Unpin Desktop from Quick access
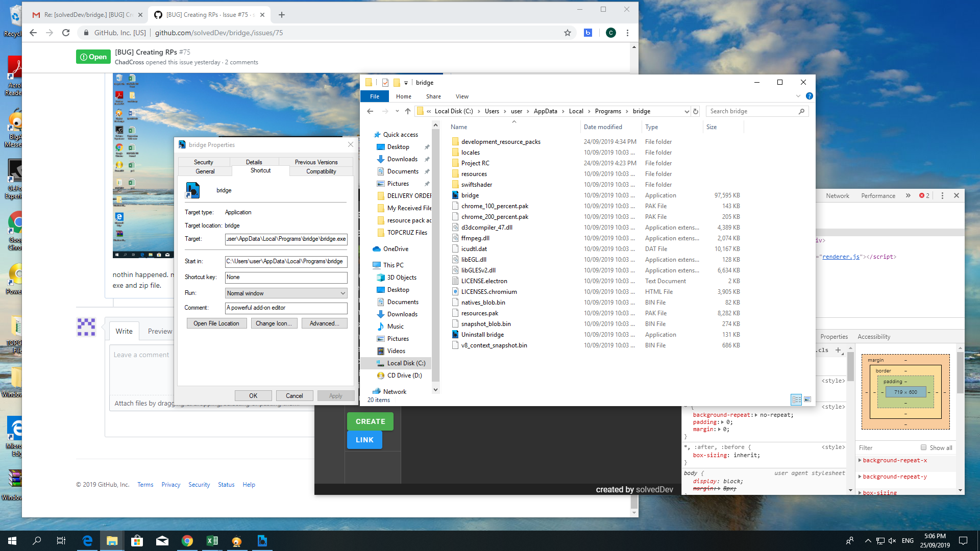Screen dimensions: 980x551 (x=427, y=146)
